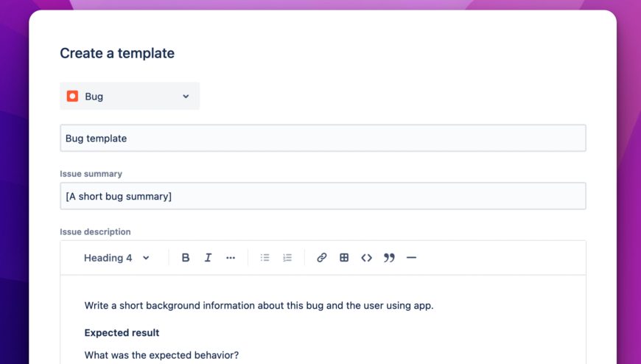
Task: Open the Heading 4 text style dropdown
Action: click(x=116, y=258)
